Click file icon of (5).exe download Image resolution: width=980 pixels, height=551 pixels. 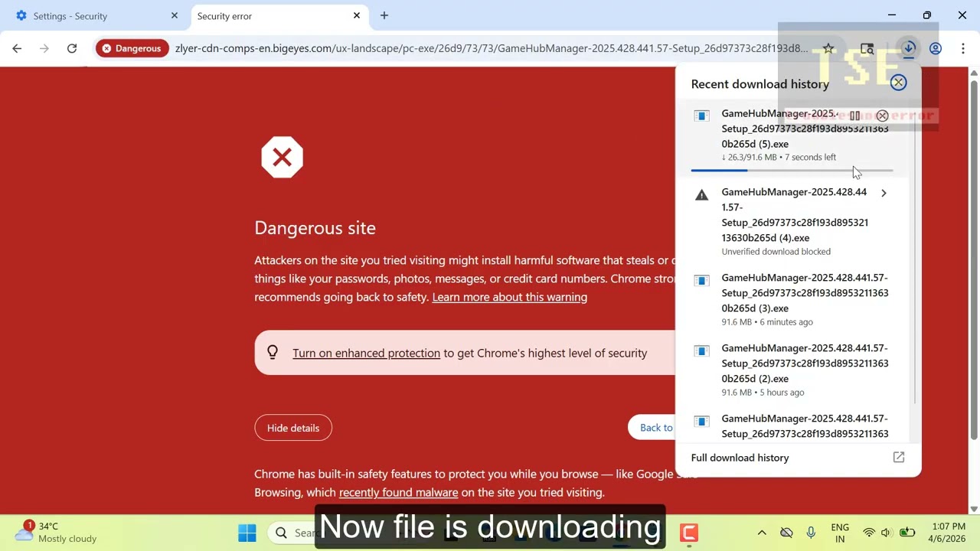pyautogui.click(x=701, y=116)
